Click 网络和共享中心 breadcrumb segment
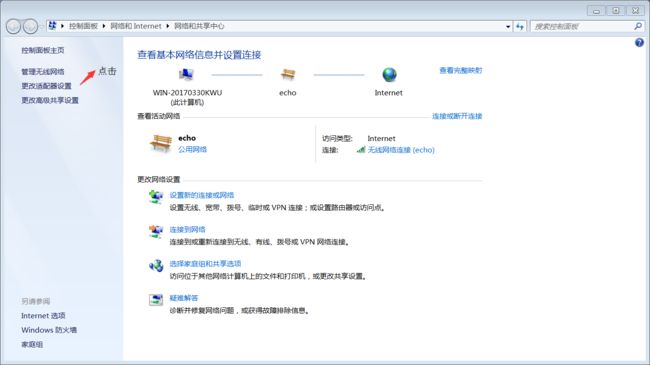 [x=199, y=26]
